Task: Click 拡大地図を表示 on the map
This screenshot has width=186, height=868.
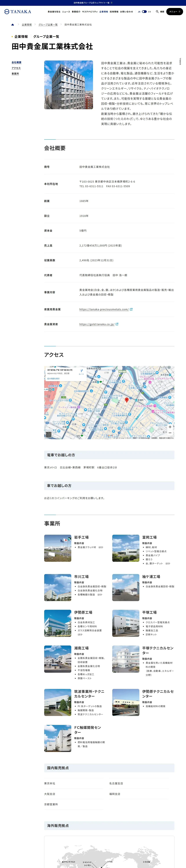Action: (x=53, y=378)
